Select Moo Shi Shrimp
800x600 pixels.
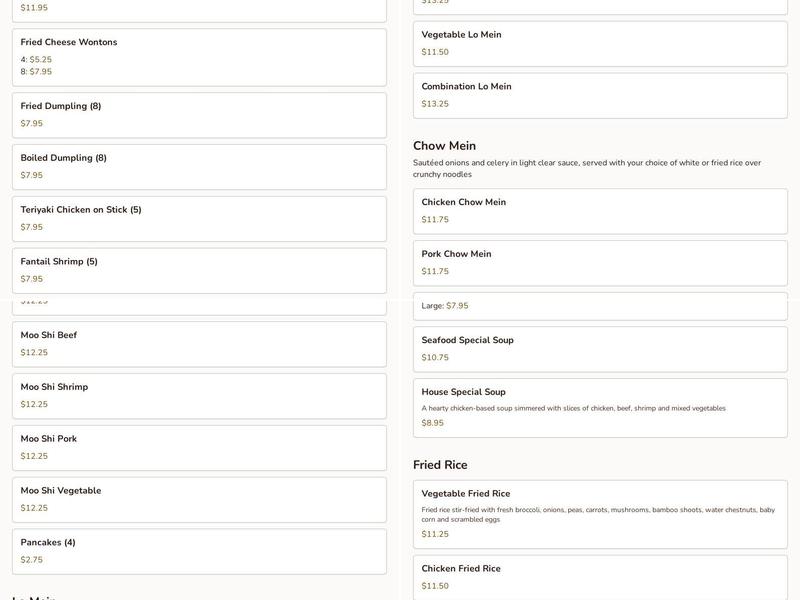[199, 396]
